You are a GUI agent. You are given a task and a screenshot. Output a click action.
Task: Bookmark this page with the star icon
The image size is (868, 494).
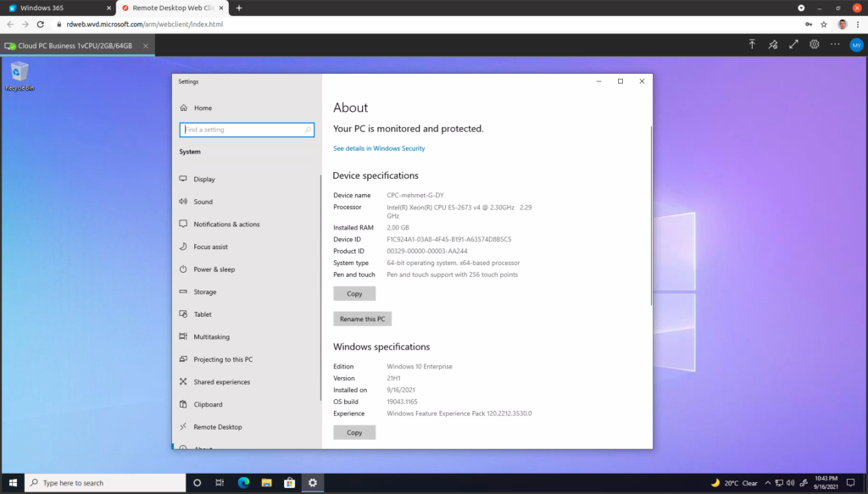824,25
